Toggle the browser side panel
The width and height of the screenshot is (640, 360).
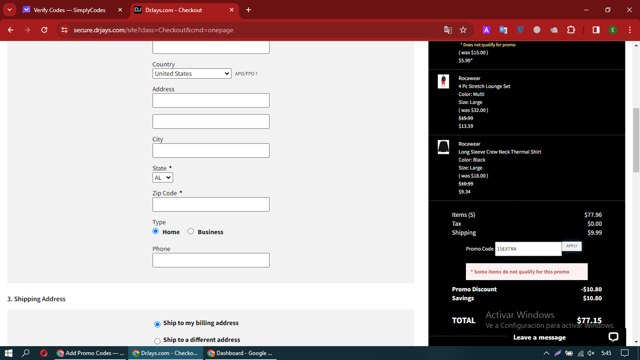point(596,30)
